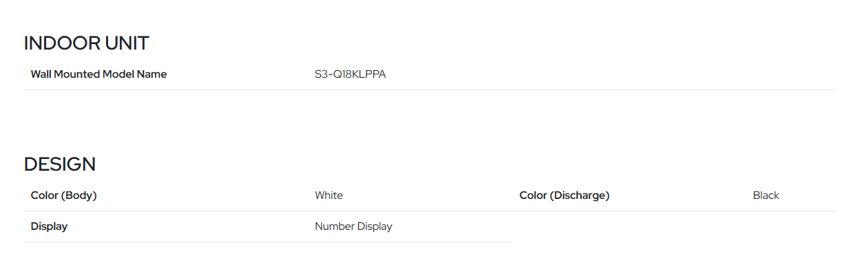Click the word Color before (Body)

click(x=45, y=195)
